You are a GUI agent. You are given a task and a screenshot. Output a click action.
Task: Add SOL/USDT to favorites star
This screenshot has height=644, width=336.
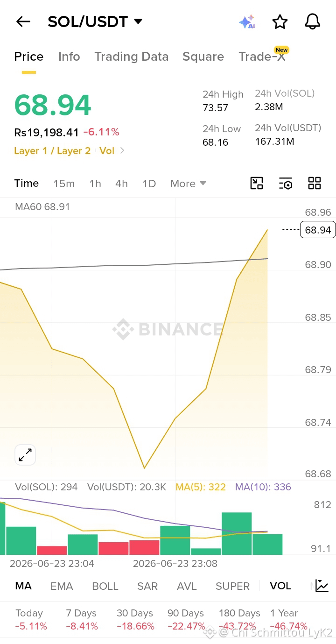coord(280,21)
